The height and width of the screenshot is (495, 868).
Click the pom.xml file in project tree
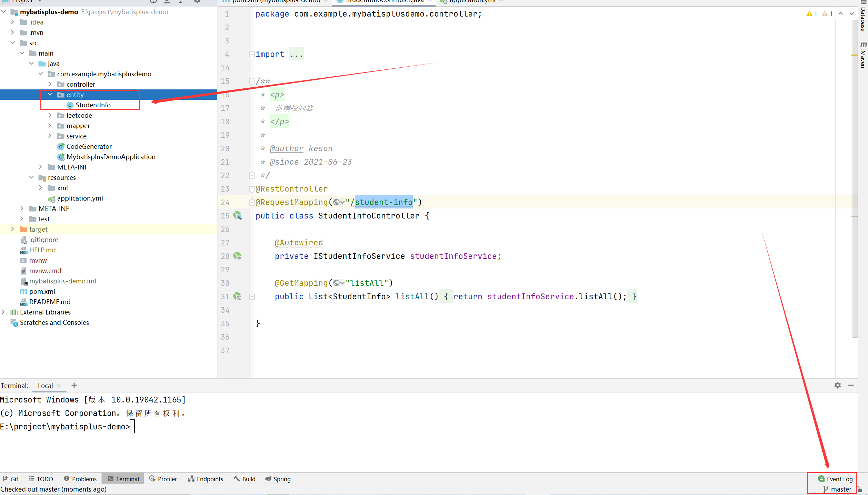pyautogui.click(x=42, y=291)
